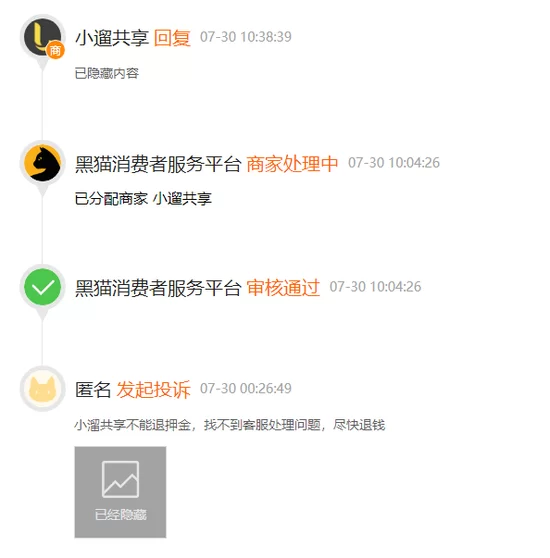
Task: Click the 小遛共享 merchant avatar icon
Action: click(x=42, y=37)
